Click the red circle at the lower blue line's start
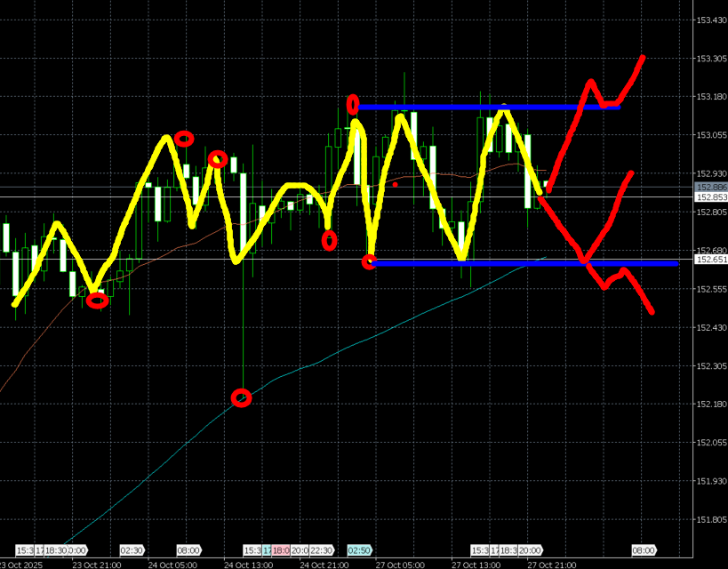 (369, 261)
